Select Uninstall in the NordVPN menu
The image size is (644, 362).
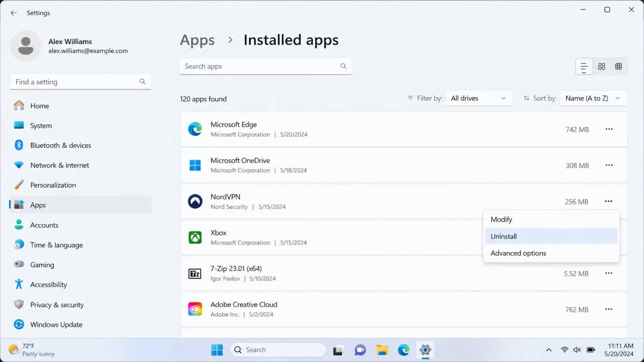(551, 236)
